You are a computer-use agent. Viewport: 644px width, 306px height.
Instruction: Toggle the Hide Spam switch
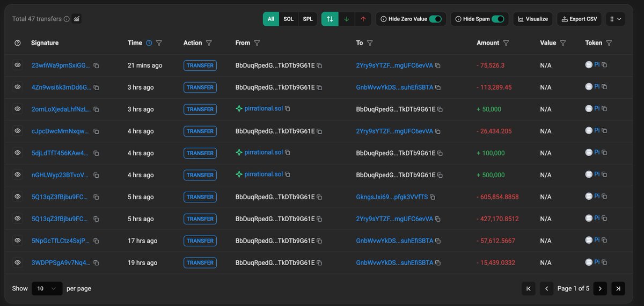coord(498,19)
